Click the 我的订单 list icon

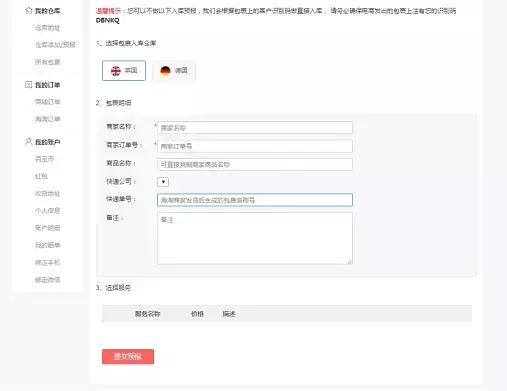pyautogui.click(x=29, y=85)
